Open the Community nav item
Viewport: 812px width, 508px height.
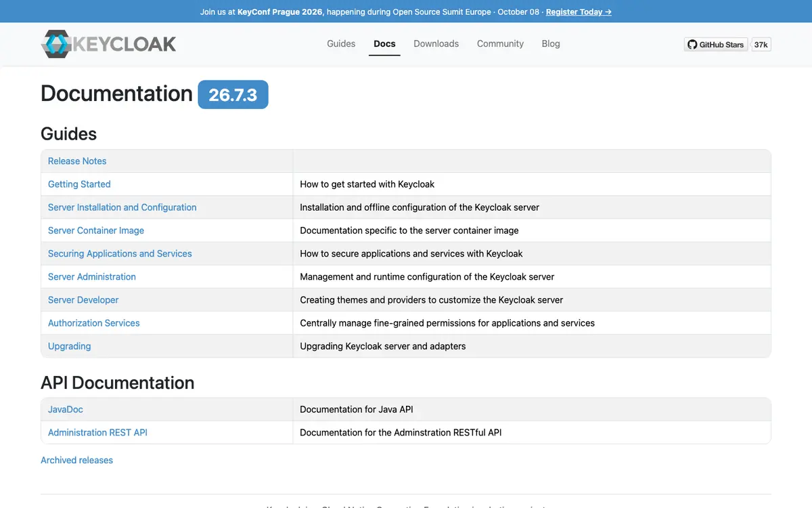click(x=500, y=43)
